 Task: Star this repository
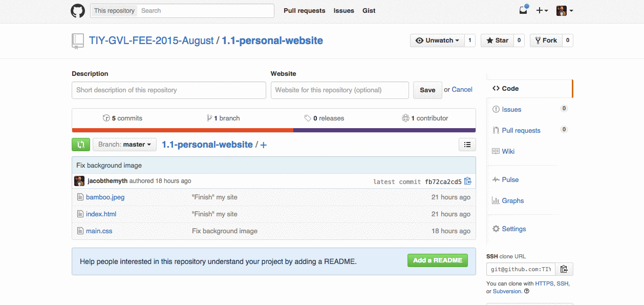497,40
